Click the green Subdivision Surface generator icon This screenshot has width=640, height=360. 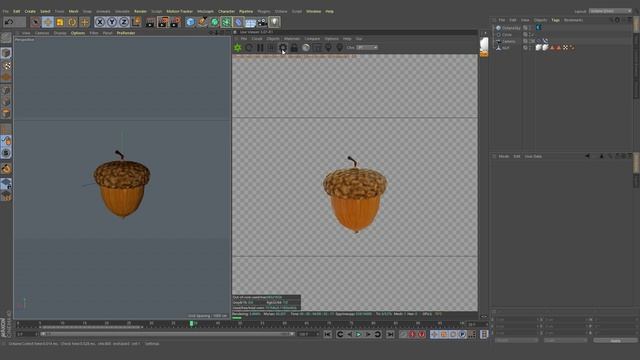pyautogui.click(x=214, y=22)
